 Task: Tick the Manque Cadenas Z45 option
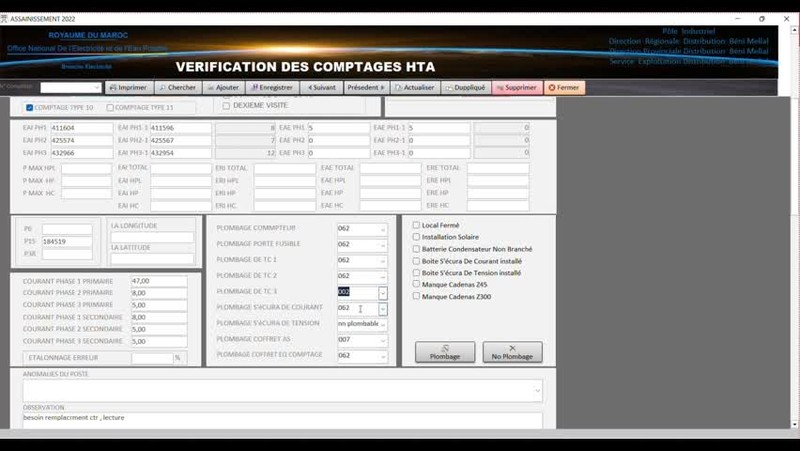(x=417, y=285)
